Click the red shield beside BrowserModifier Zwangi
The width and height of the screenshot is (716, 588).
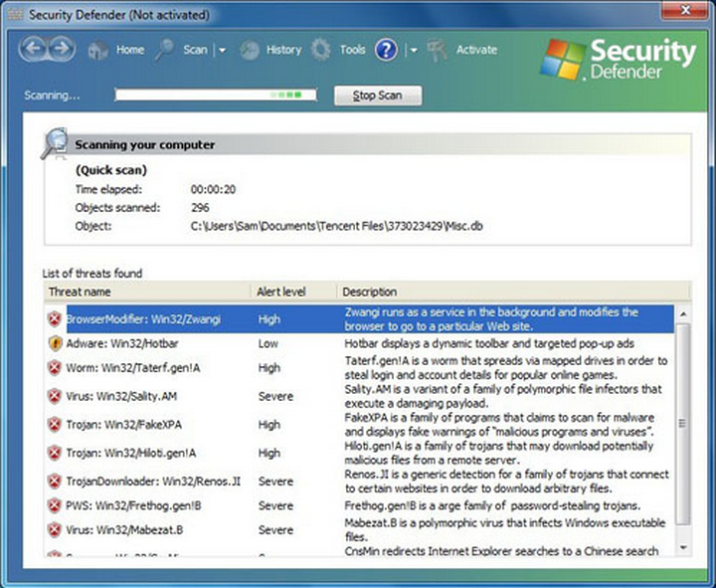[55, 318]
